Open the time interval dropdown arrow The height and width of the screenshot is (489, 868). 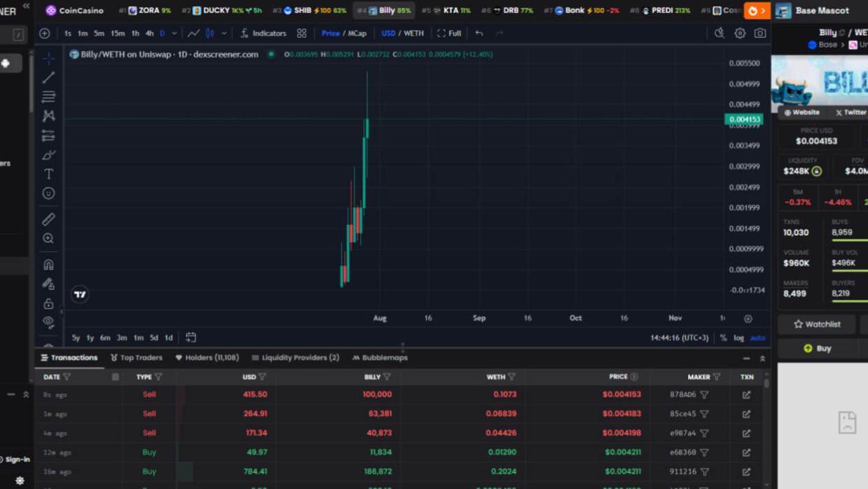[x=174, y=33]
